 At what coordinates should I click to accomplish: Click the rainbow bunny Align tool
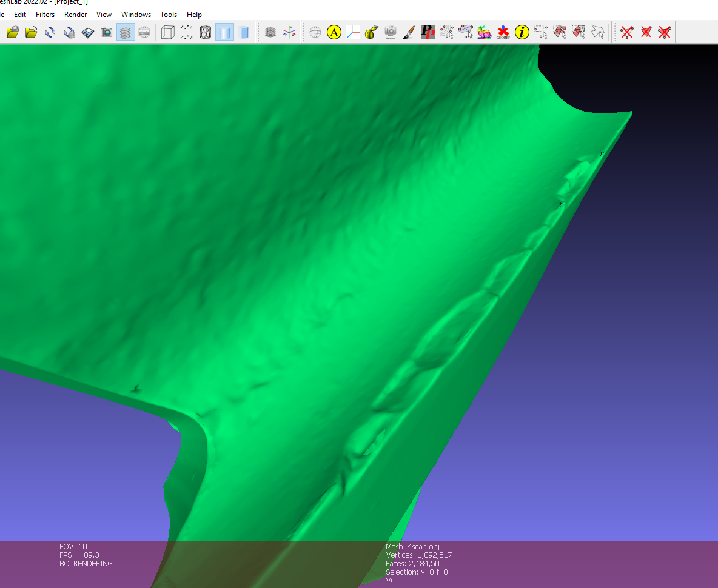coord(484,32)
